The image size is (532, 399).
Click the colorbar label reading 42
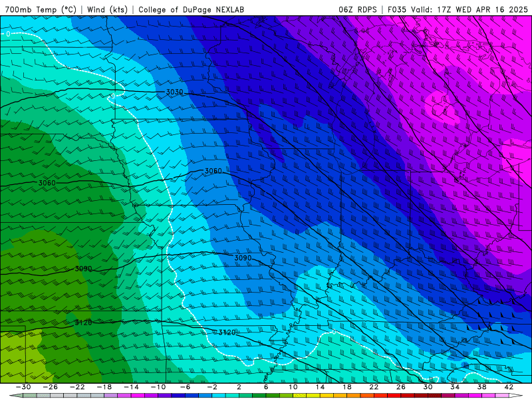(509, 387)
